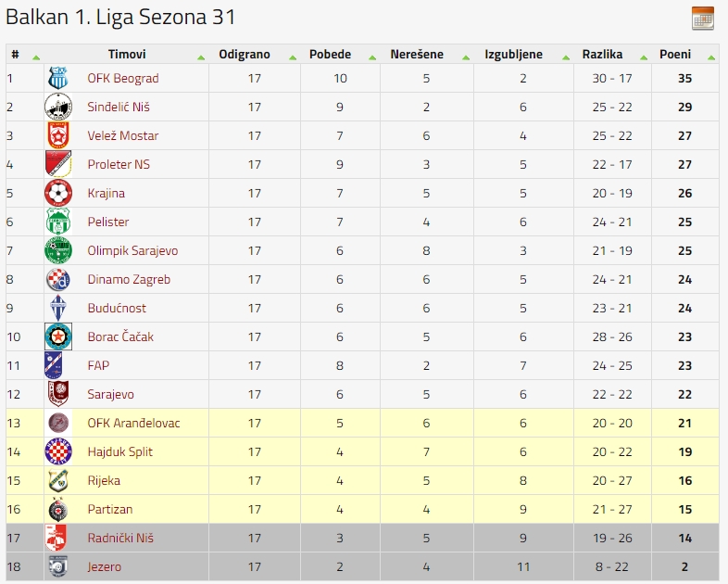Click the Velež Mostar red star crest
The image size is (728, 584).
coord(58,135)
